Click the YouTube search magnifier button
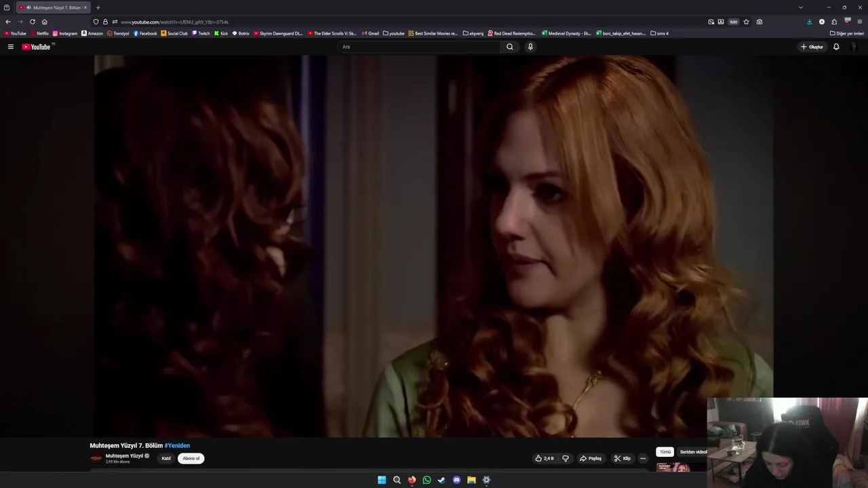Image resolution: width=868 pixels, height=488 pixels. [509, 47]
